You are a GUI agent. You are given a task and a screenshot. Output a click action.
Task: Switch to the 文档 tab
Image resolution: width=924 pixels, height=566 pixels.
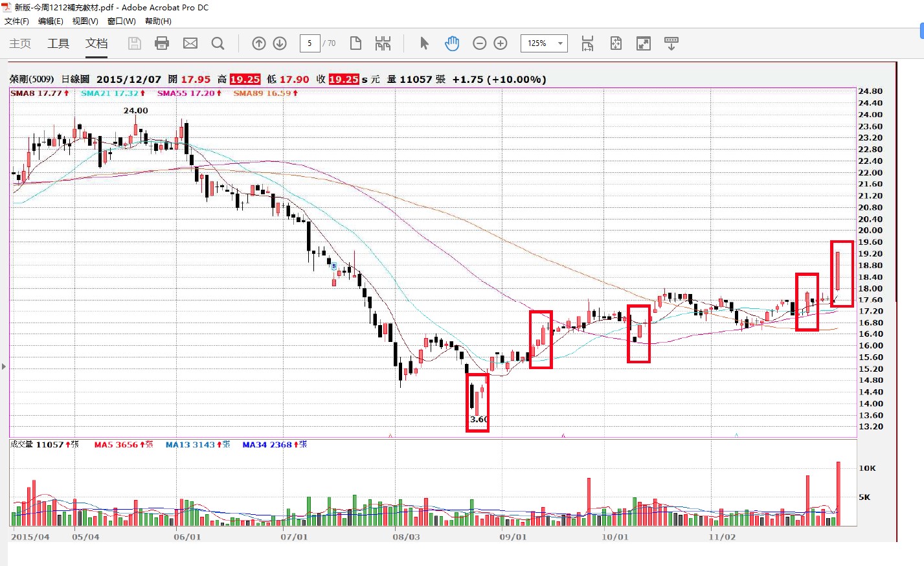pyautogui.click(x=96, y=43)
